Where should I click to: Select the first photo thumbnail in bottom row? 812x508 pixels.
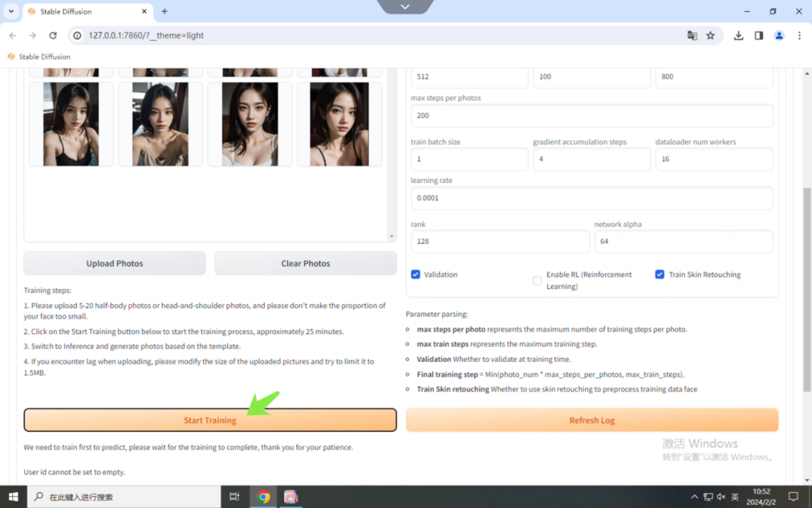pyautogui.click(x=71, y=124)
